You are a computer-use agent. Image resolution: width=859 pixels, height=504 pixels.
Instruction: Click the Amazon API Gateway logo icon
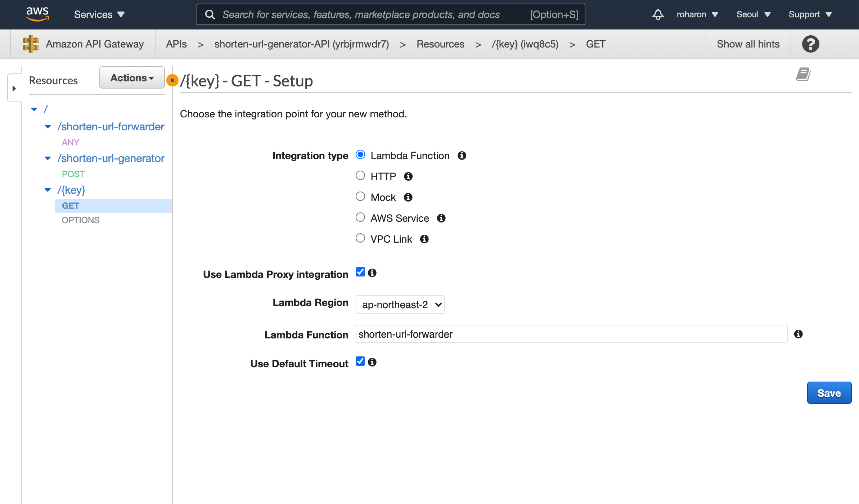(x=31, y=44)
